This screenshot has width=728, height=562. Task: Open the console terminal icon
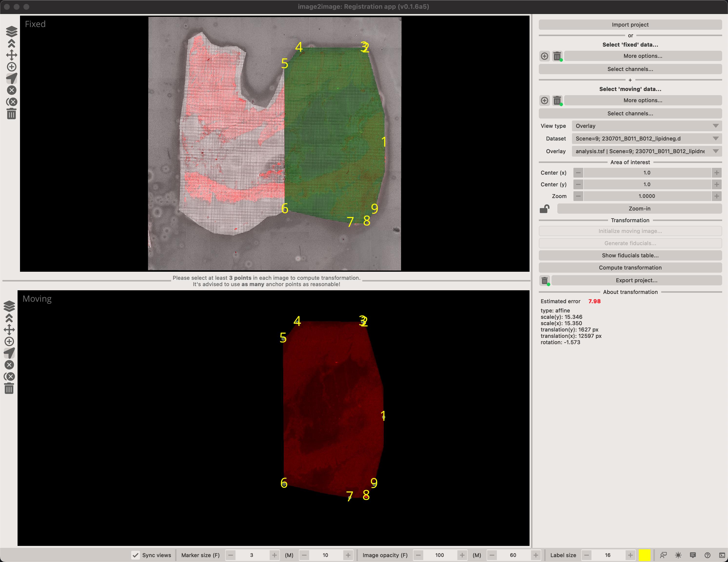coord(722,555)
